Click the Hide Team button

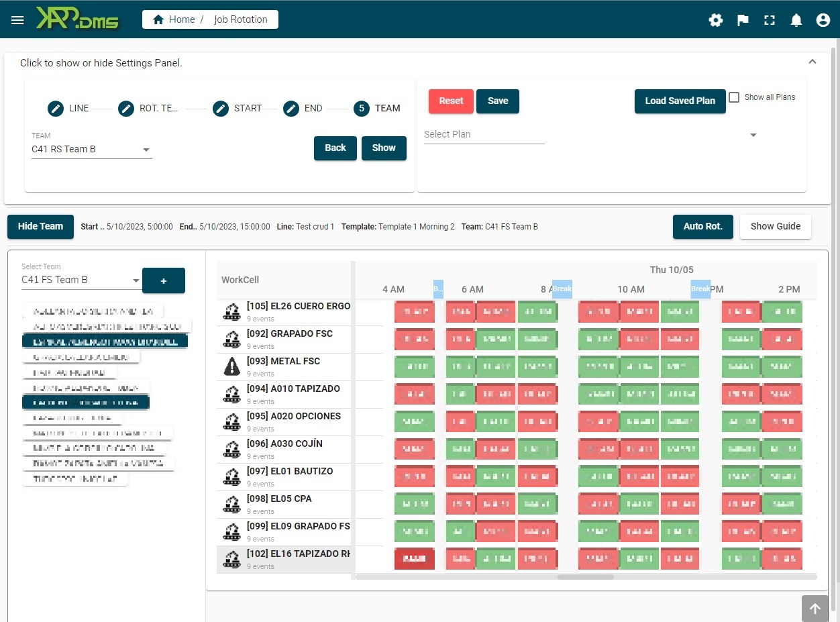40,226
